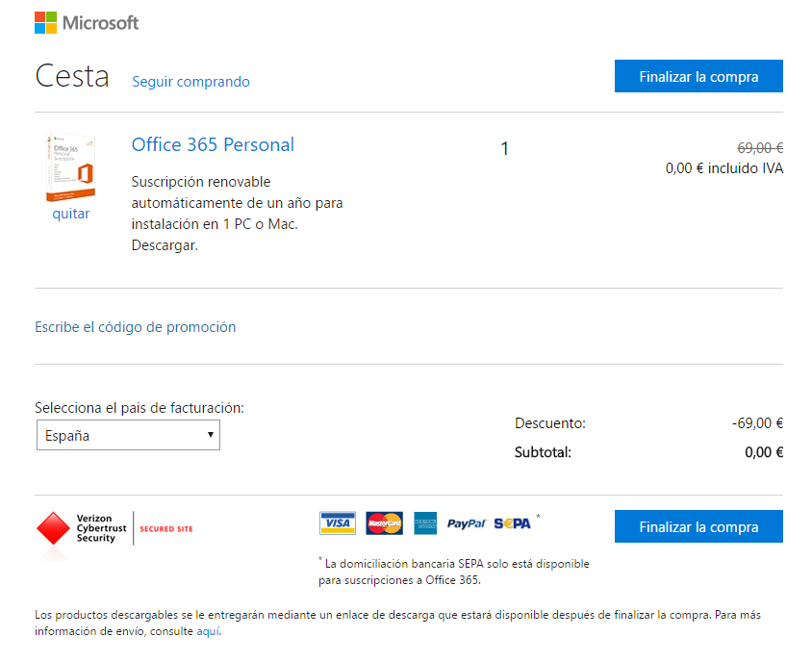
Task: Click the Descuento label
Action: coord(550,423)
